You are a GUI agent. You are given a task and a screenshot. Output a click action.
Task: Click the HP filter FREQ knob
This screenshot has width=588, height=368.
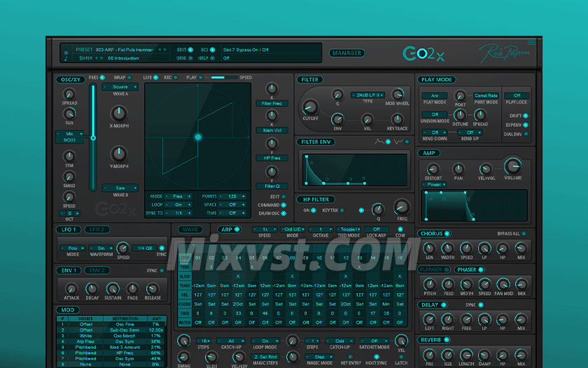402,207
